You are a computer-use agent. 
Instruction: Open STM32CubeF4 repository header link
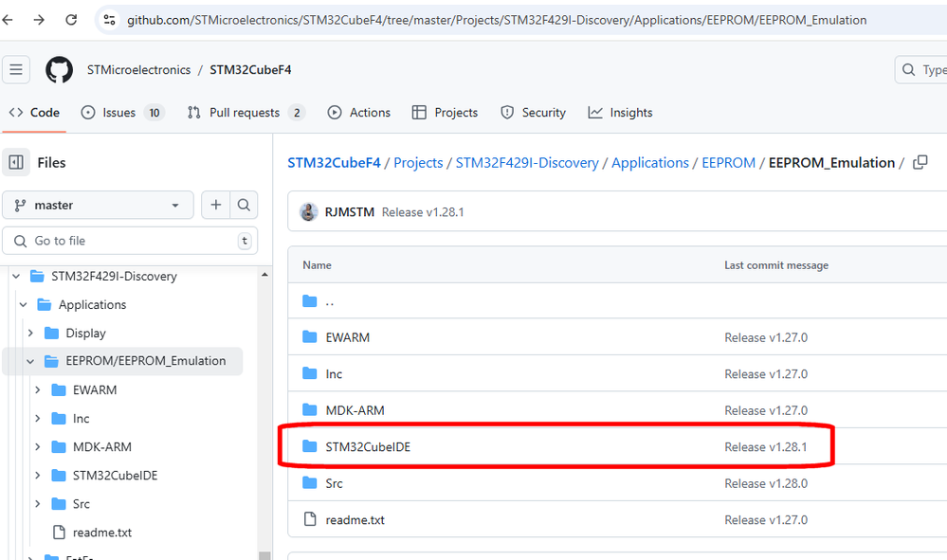click(x=250, y=70)
